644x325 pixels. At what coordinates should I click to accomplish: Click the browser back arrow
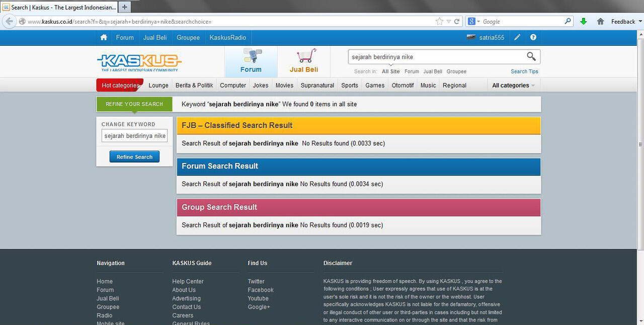(9, 21)
